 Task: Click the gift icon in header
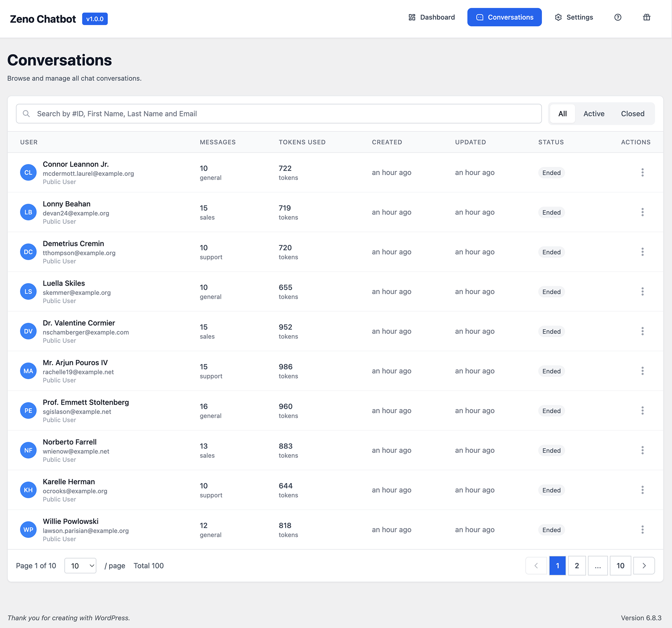pos(646,17)
